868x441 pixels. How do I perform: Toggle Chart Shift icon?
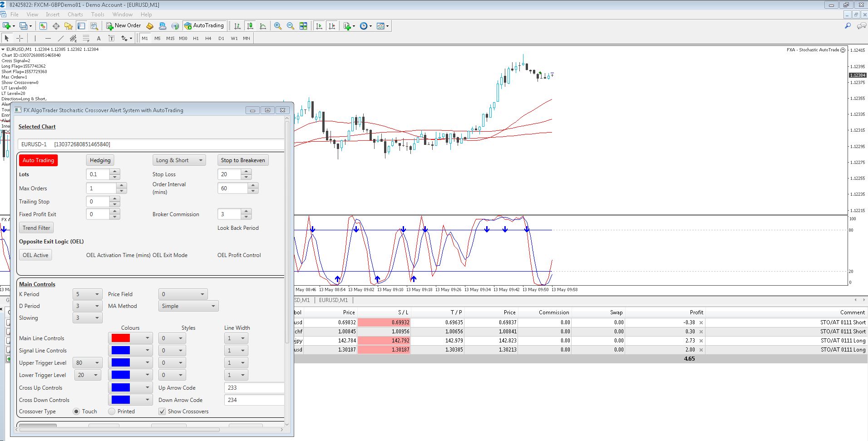[x=332, y=26]
